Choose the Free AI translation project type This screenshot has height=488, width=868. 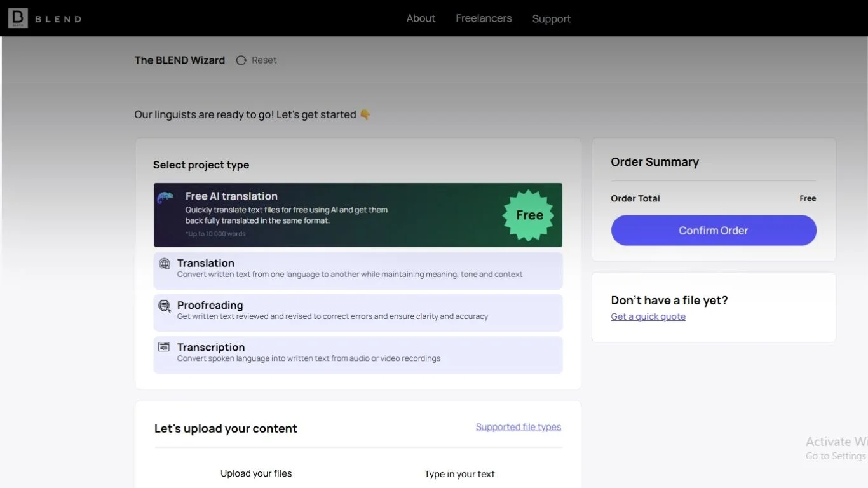coord(358,215)
